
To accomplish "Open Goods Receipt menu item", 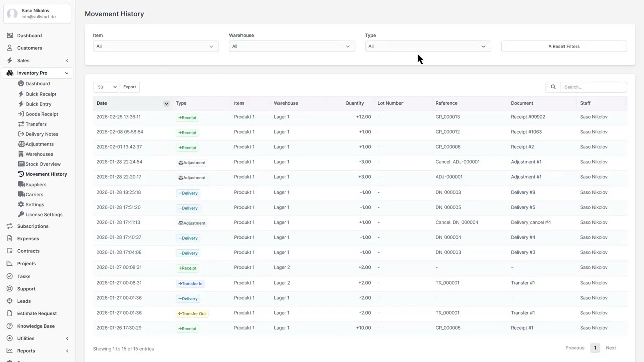I will pos(42,114).
